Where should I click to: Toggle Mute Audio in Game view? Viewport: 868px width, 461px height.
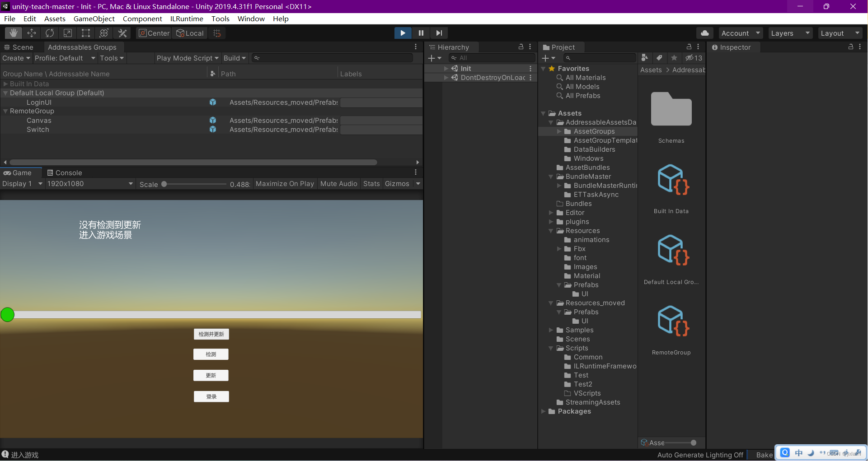point(338,184)
